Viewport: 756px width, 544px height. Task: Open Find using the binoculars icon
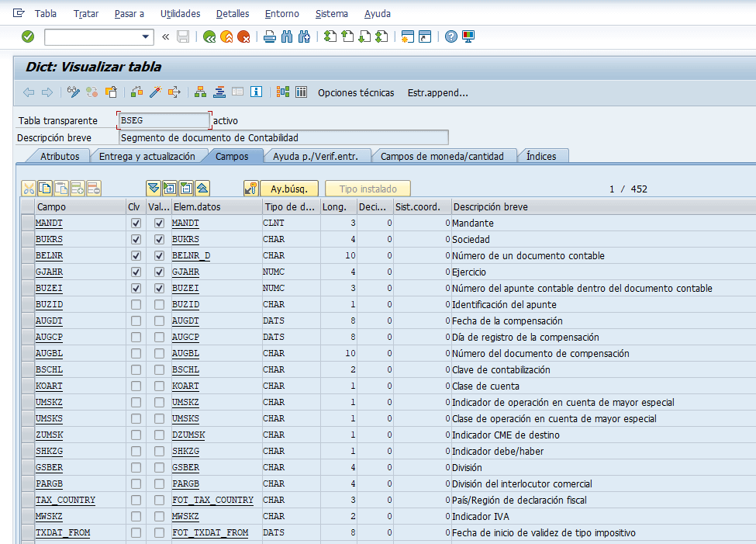(x=287, y=36)
